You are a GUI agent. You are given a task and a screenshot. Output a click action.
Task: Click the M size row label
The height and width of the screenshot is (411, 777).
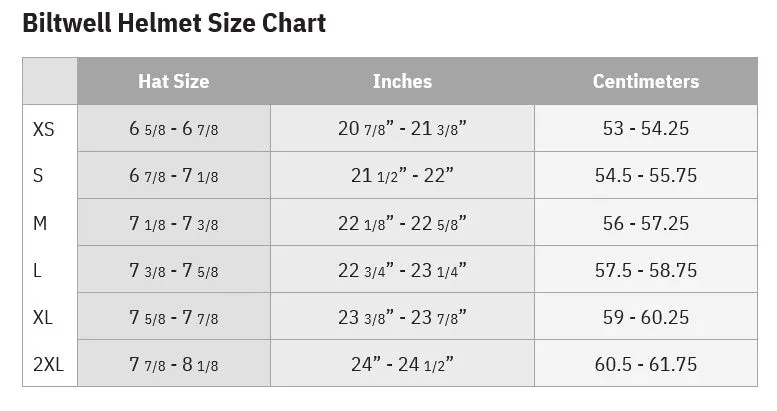(x=40, y=223)
